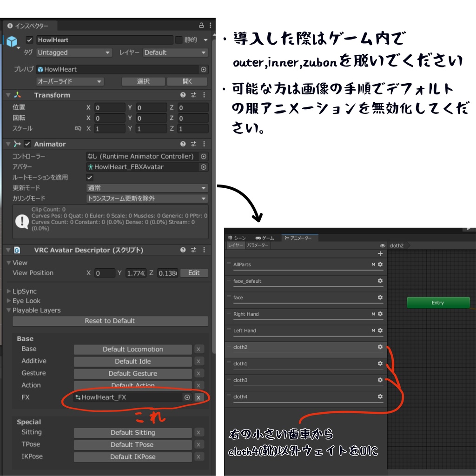Screen dimensions: 476x476
Task: Switch to the パラメーター tab
Action: tap(258, 245)
